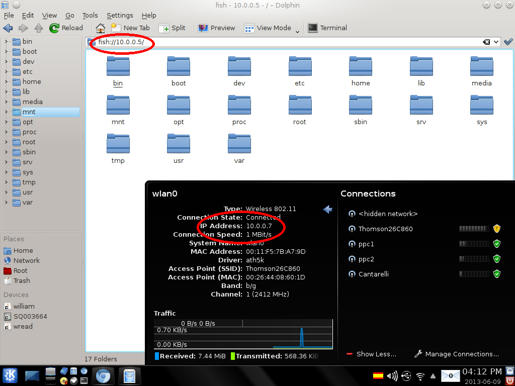The height and width of the screenshot is (386, 515).
Task: Select the usr folder in main view
Action: pyautogui.click(x=179, y=149)
